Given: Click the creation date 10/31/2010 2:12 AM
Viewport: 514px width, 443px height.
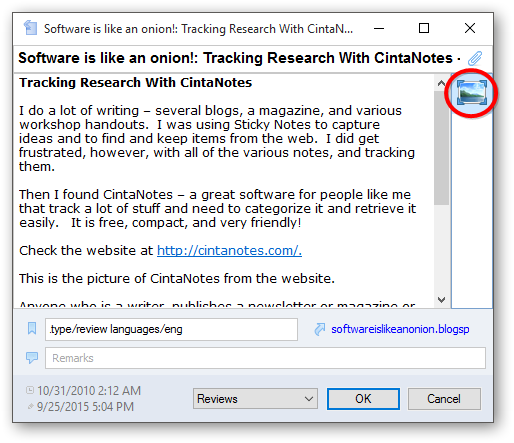Looking at the screenshot, I should 89,390.
